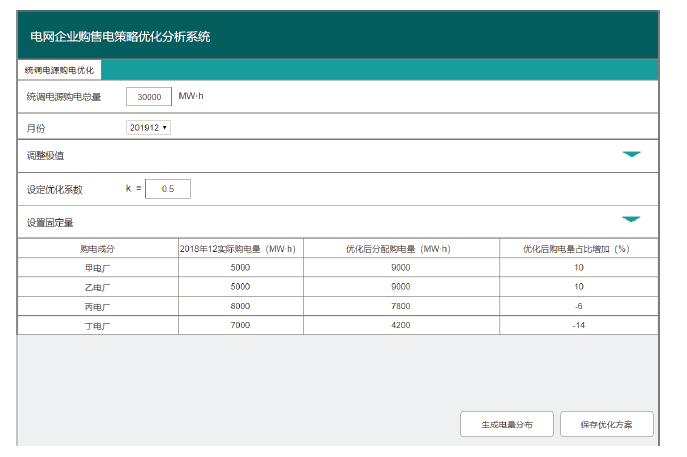This screenshot has width=687, height=457.
Task: Click 4200 in the 丁电厂 row
Action: [x=400, y=325]
